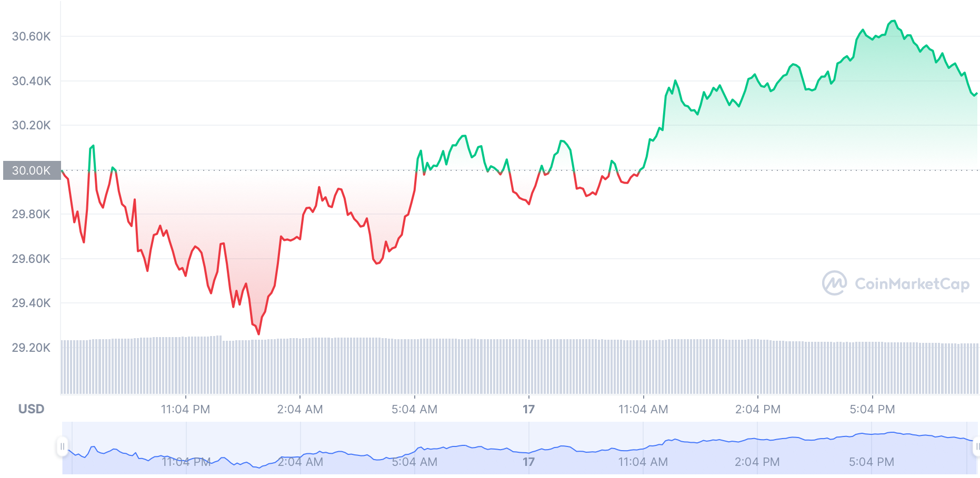This screenshot has height=478, width=980.
Task: Click 2:04 AM on the main time axis
Action: (300, 409)
